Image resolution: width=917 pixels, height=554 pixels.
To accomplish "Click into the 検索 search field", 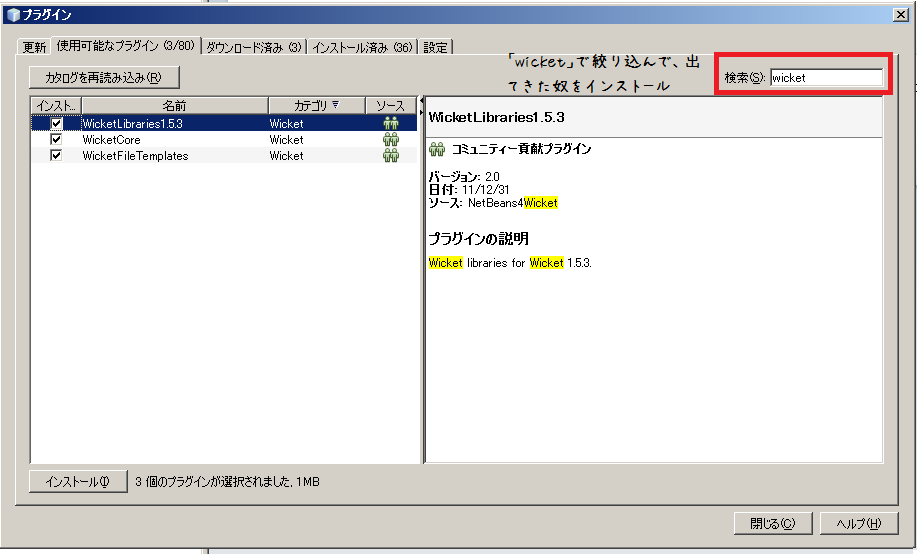I will (826, 77).
